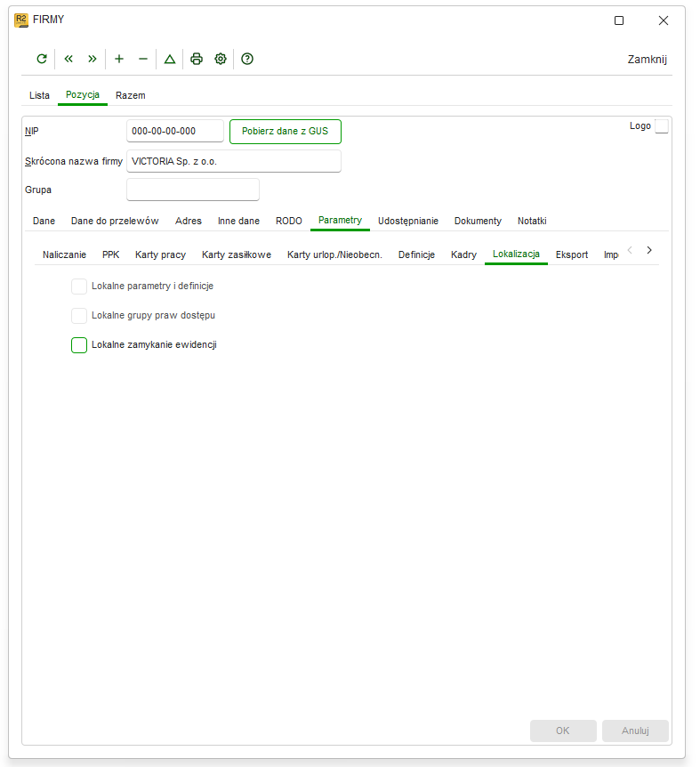700x767 pixels.
Task: Open the Dokumenty tab
Action: coord(478,221)
